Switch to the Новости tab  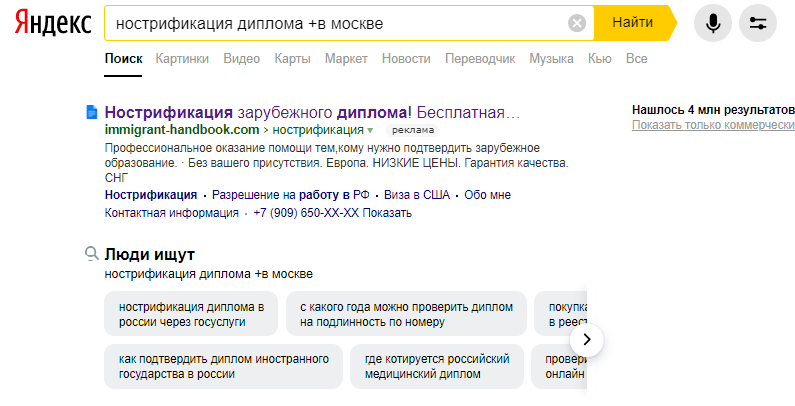click(406, 59)
